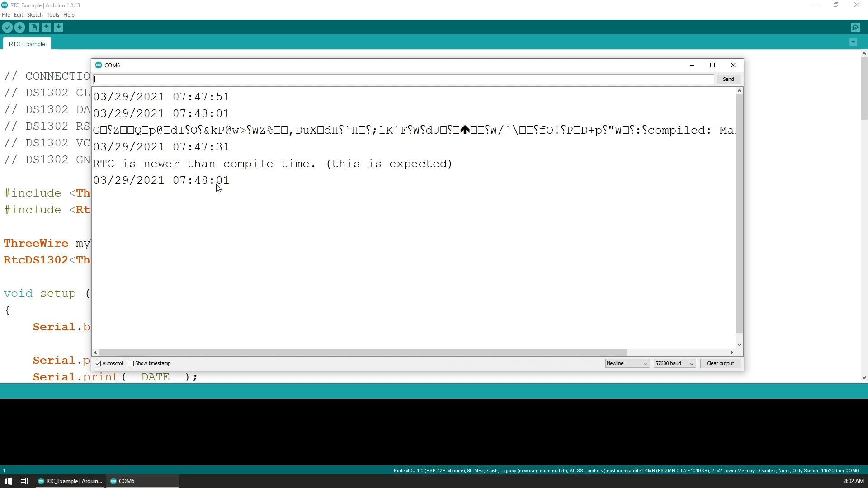Toggle the Autoscroll checkbox
The image size is (868, 488).
98,364
